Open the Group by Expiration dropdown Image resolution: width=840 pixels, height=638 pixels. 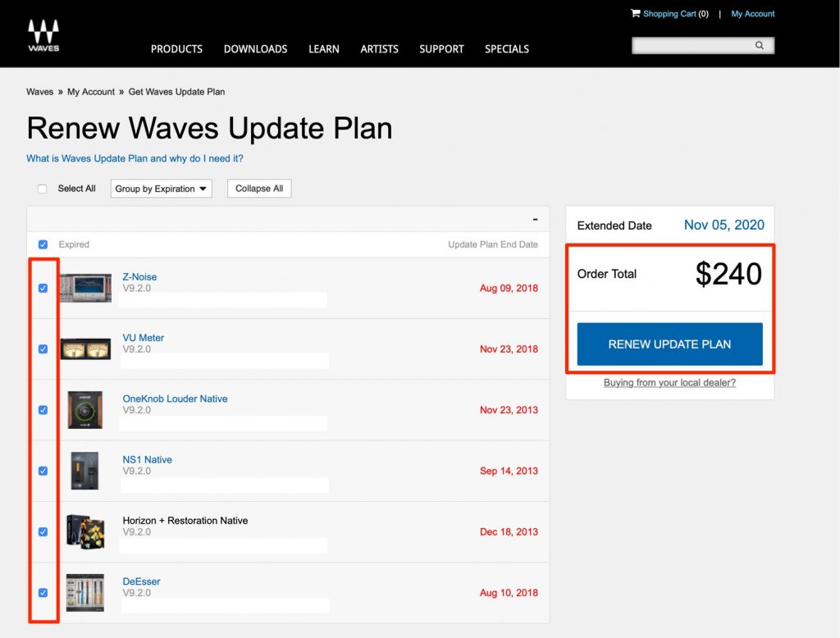(161, 188)
